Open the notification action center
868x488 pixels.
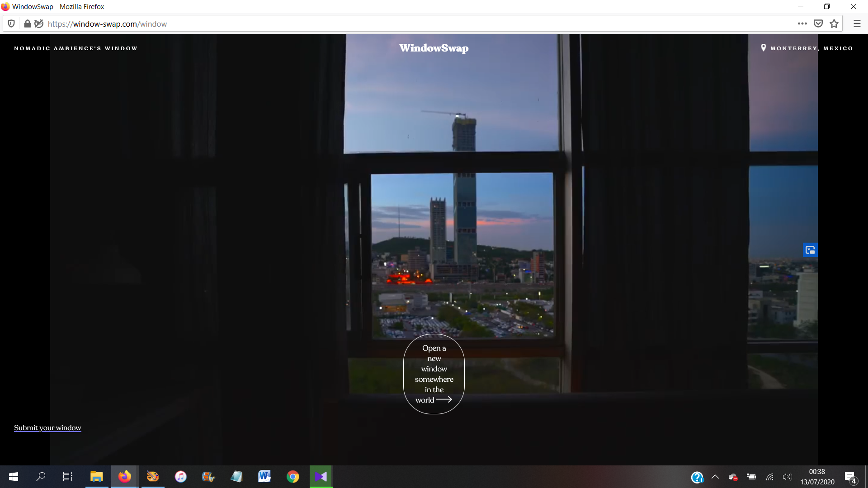coord(850,477)
